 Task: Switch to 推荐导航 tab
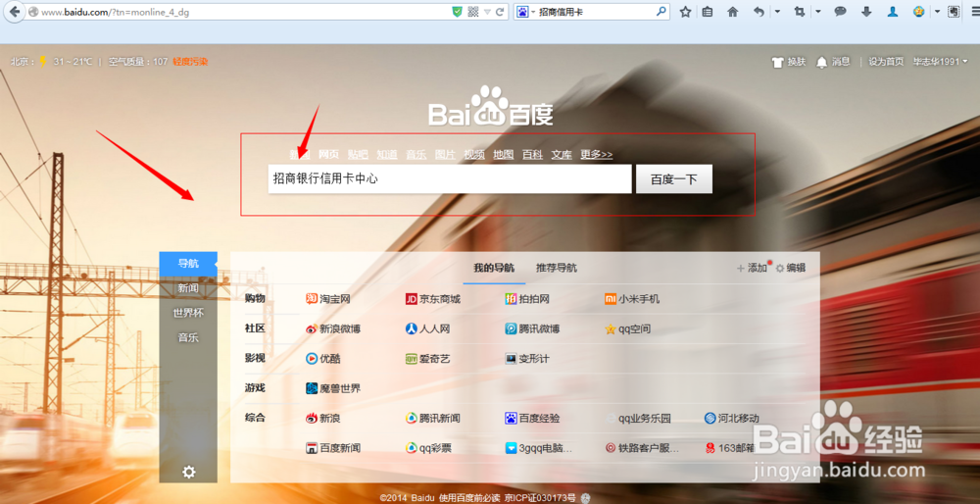[x=557, y=268]
